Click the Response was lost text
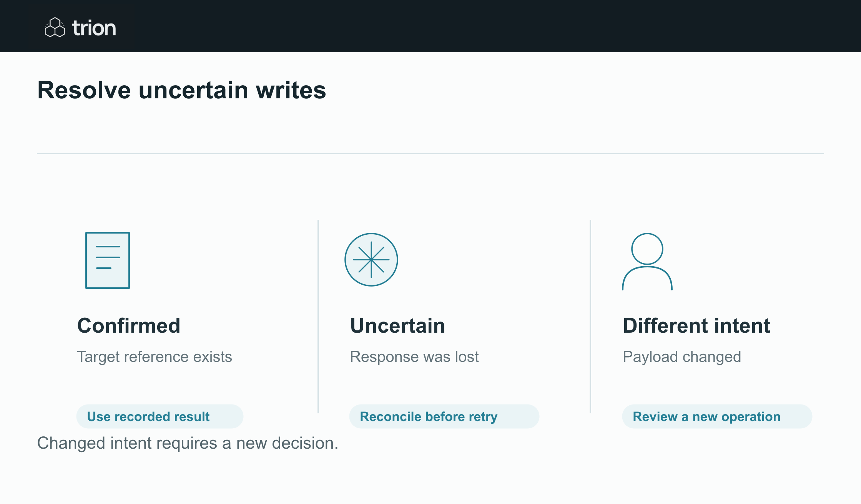861x504 pixels. pyautogui.click(x=414, y=357)
